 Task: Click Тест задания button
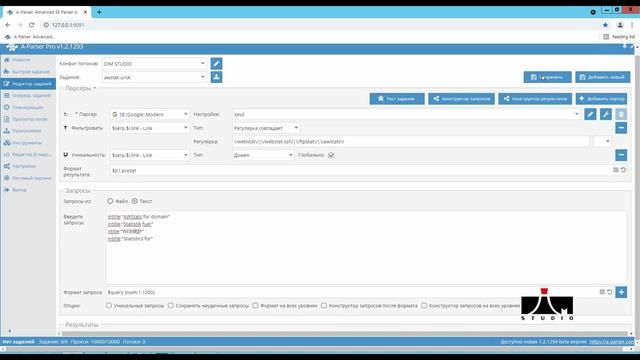click(397, 98)
